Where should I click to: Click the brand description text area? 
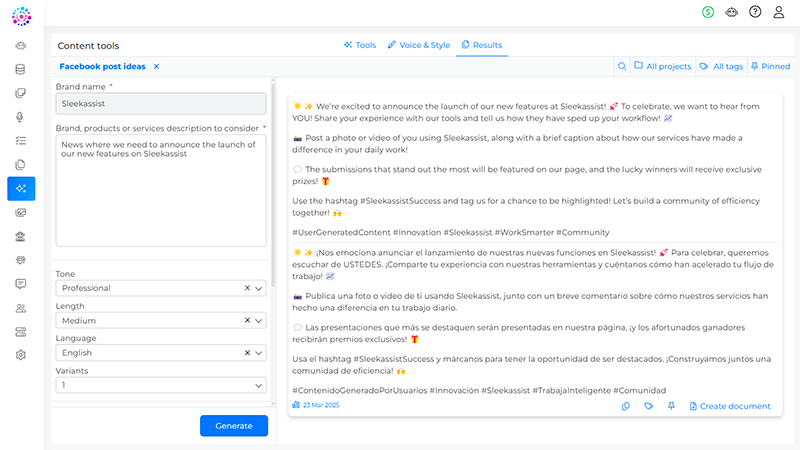point(161,190)
